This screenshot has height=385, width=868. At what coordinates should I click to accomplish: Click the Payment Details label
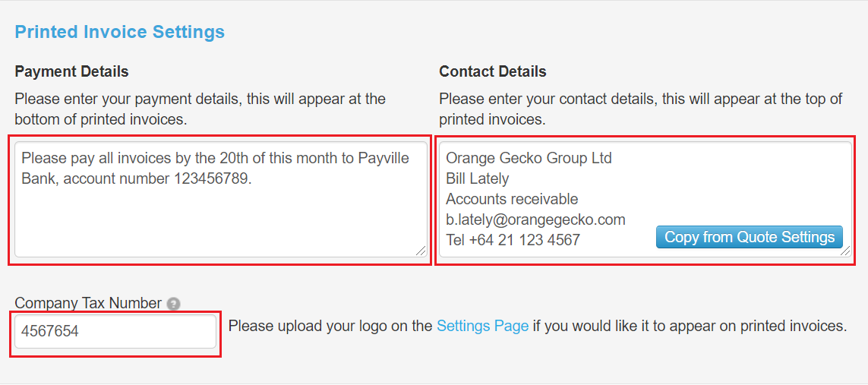[71, 71]
